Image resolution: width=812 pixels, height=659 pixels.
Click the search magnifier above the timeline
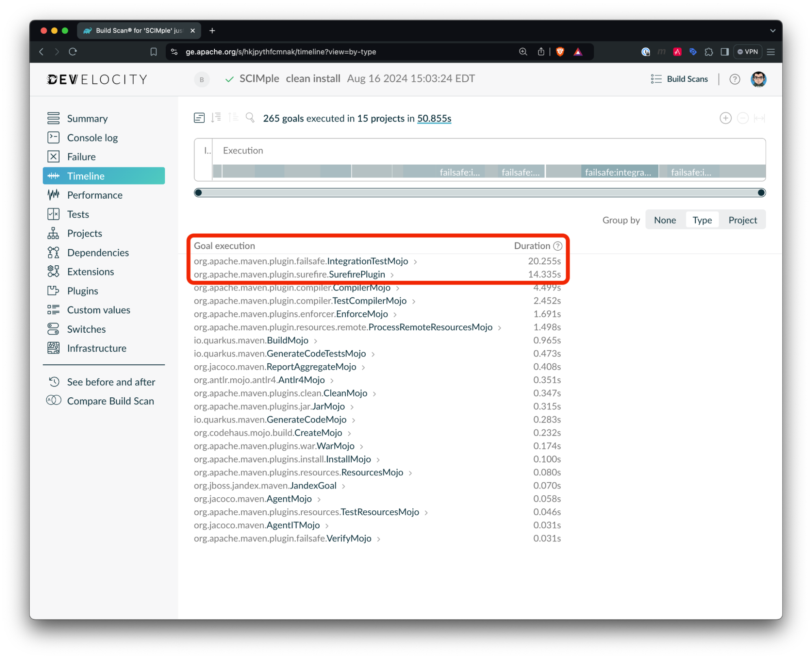tap(250, 118)
